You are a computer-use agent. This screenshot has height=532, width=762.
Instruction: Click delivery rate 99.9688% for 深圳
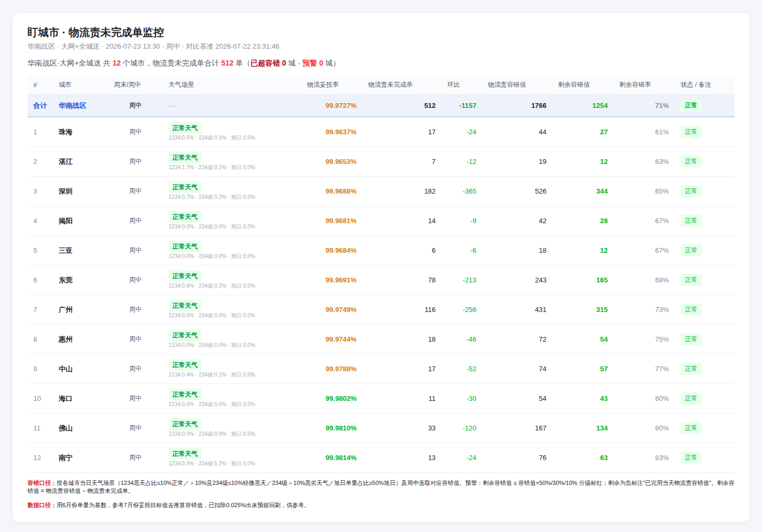click(x=341, y=191)
